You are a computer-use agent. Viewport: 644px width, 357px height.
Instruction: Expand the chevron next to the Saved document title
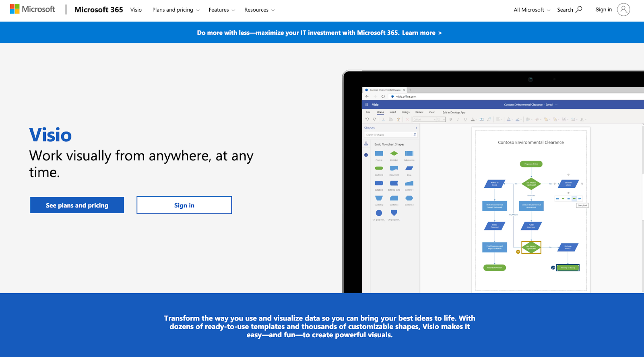[557, 105]
